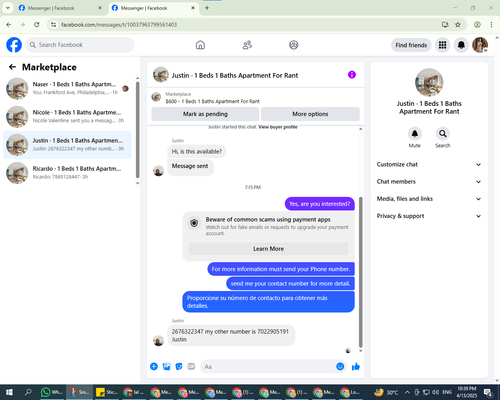Open Chrome three-dot menu
The image size is (500, 400).
click(491, 24)
